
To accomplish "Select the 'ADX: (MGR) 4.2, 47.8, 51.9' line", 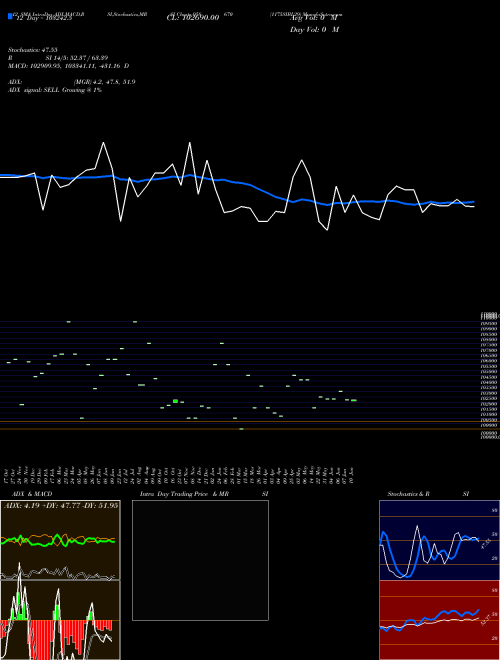I will [72, 82].
